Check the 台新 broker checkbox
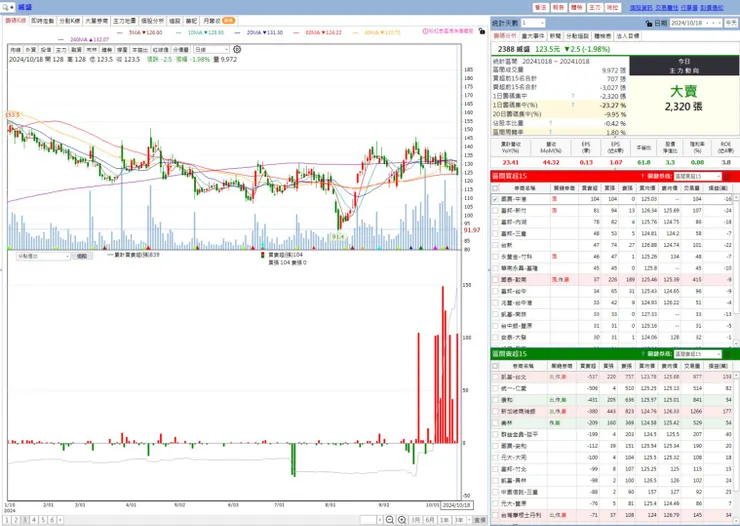Screen dimensions: 740x526 tap(495, 245)
